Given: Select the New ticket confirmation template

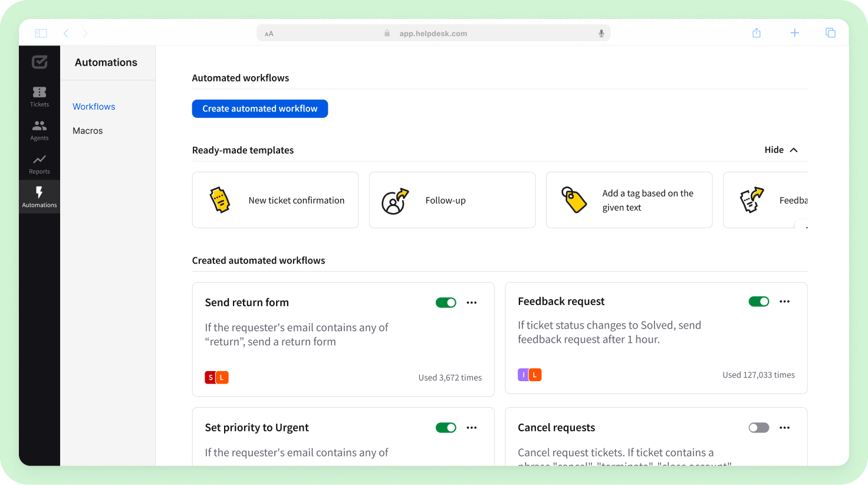Looking at the screenshot, I should pos(275,200).
